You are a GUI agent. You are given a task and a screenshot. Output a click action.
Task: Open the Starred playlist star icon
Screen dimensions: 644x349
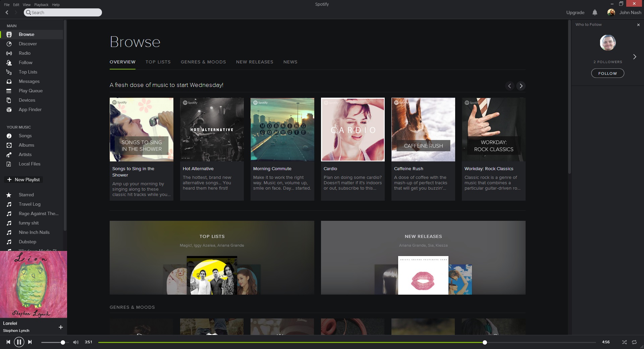point(9,195)
